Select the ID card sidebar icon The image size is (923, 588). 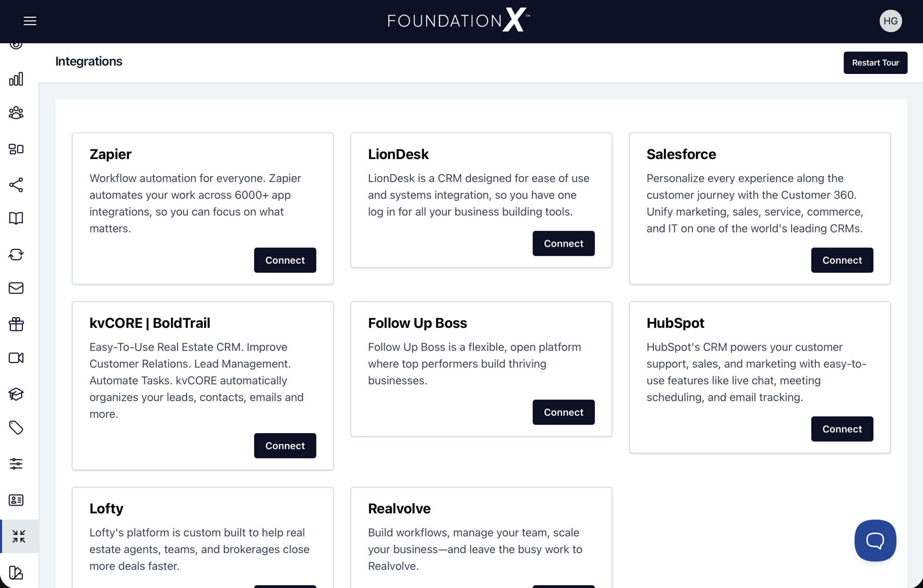16,500
